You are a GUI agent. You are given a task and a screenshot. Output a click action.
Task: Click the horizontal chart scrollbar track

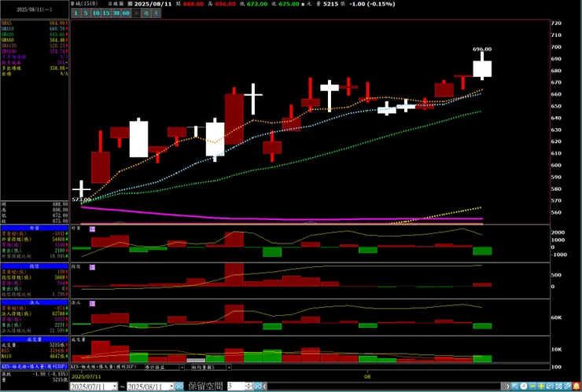point(383,387)
